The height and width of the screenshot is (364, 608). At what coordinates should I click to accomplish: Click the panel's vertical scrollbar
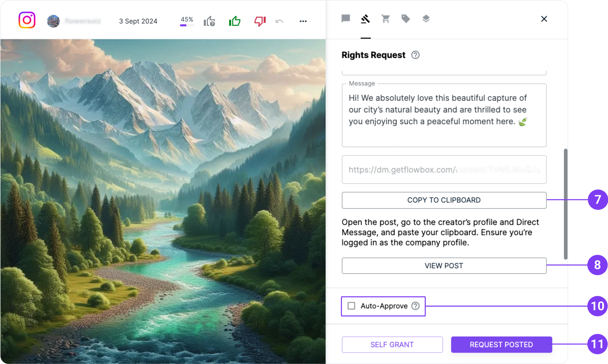click(x=565, y=204)
